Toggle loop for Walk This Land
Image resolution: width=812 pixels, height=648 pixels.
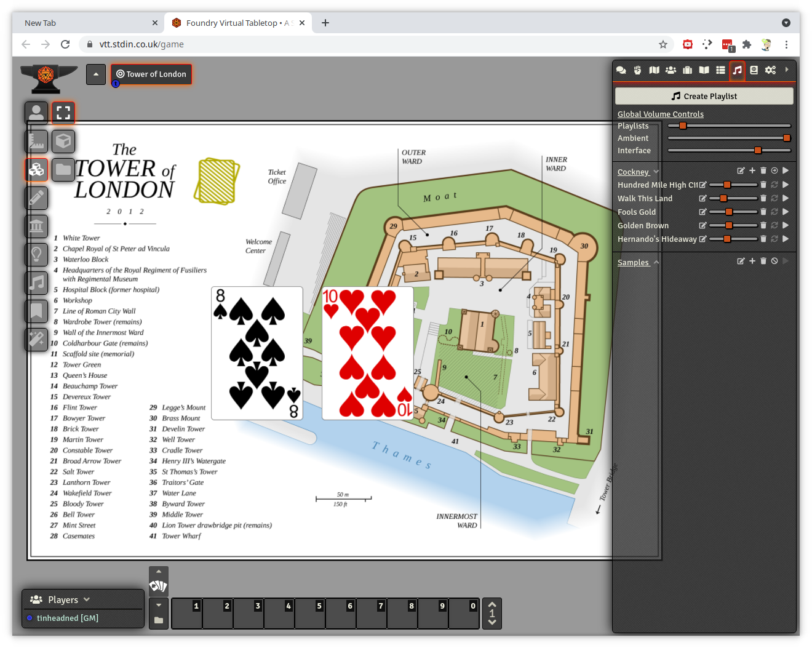[774, 198]
